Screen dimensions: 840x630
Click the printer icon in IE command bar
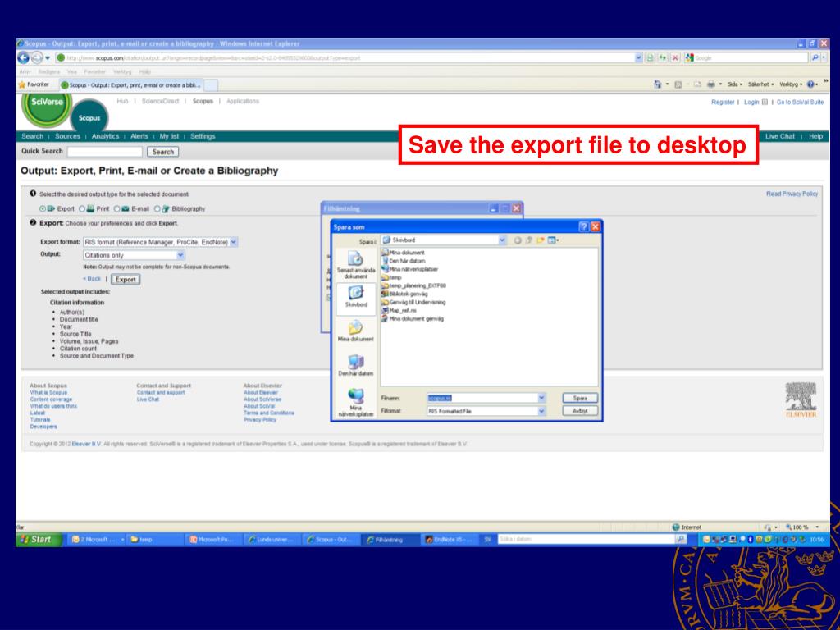tap(711, 84)
